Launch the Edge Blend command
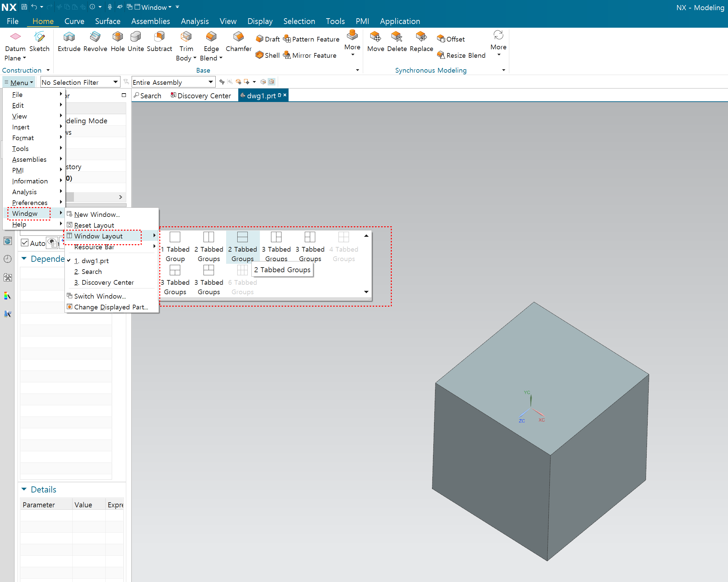This screenshot has height=582, width=728. pyautogui.click(x=211, y=46)
